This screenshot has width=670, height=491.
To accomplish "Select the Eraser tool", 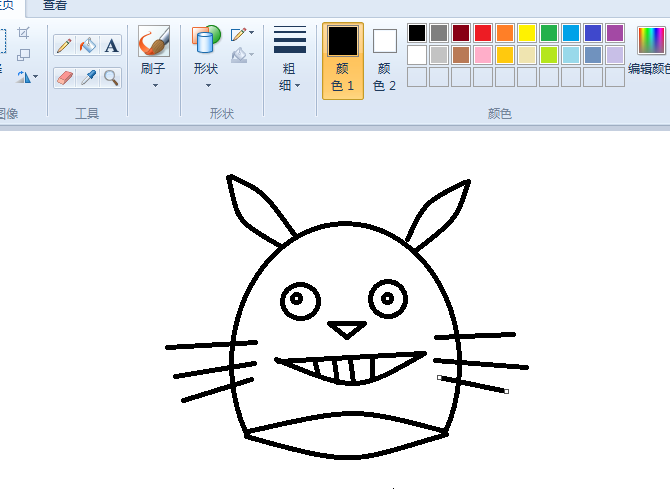I will click(x=65, y=78).
